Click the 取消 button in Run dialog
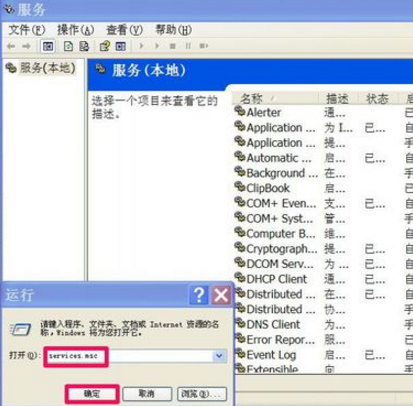413x406 pixels. (147, 394)
